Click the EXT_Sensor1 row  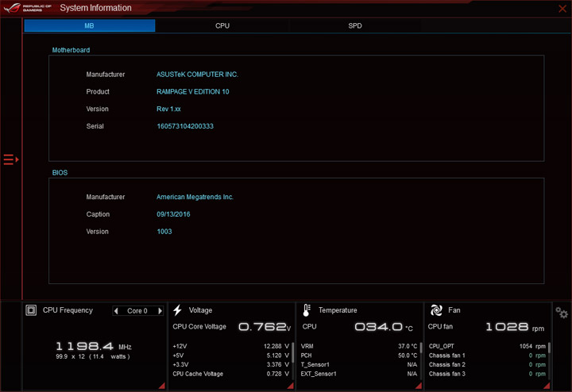359,374
